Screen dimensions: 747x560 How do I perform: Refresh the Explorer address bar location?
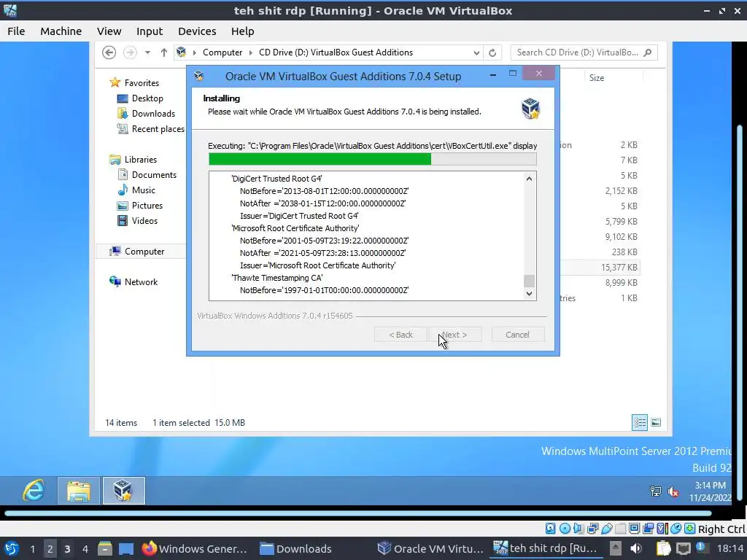(x=492, y=52)
